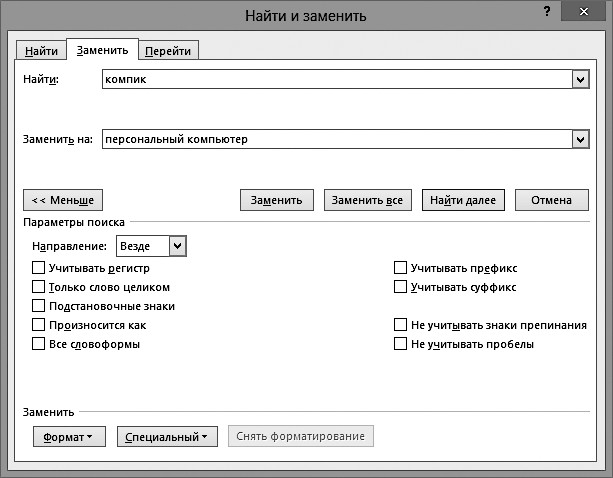Toggle Подстановочные знаки checkbox
This screenshot has width=613, height=478.
(39, 306)
